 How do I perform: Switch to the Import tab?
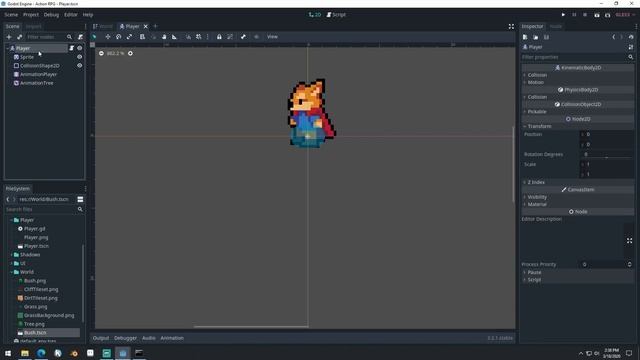coord(33,27)
